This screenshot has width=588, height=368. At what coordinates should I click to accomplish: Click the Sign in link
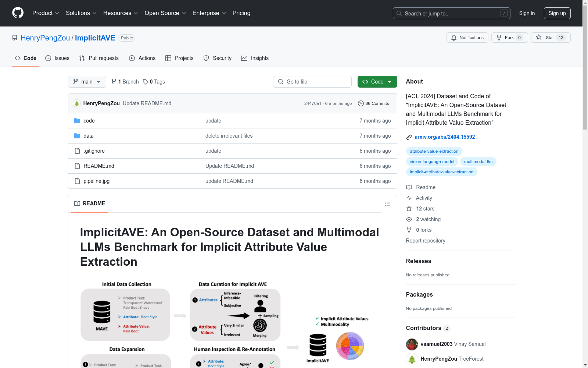(527, 13)
